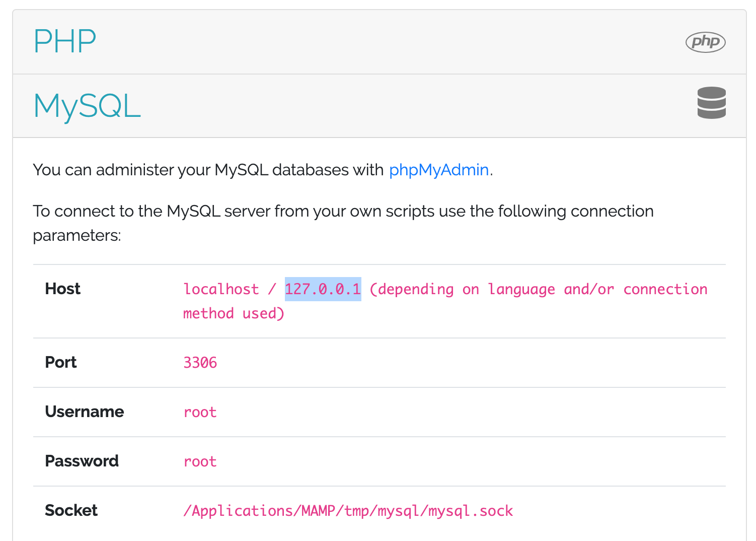The width and height of the screenshot is (756, 541).
Task: Click the localhost host value
Action: pos(221,289)
